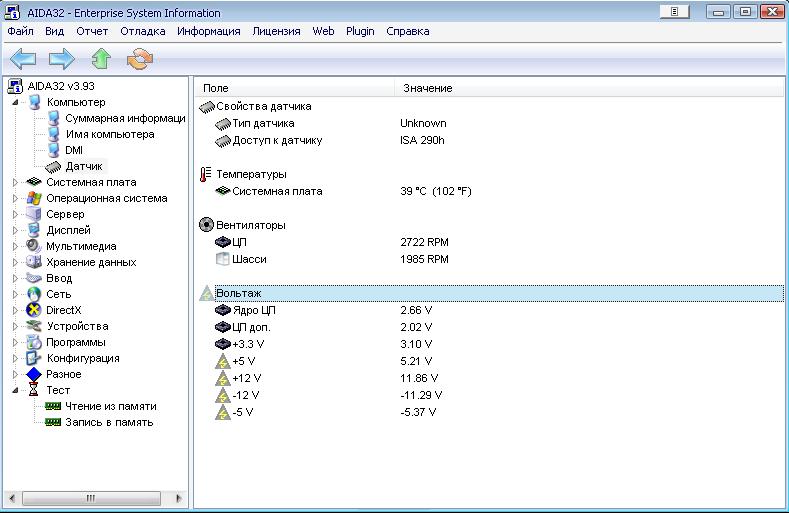Click the Back arrow toolbar icon

click(x=22, y=59)
